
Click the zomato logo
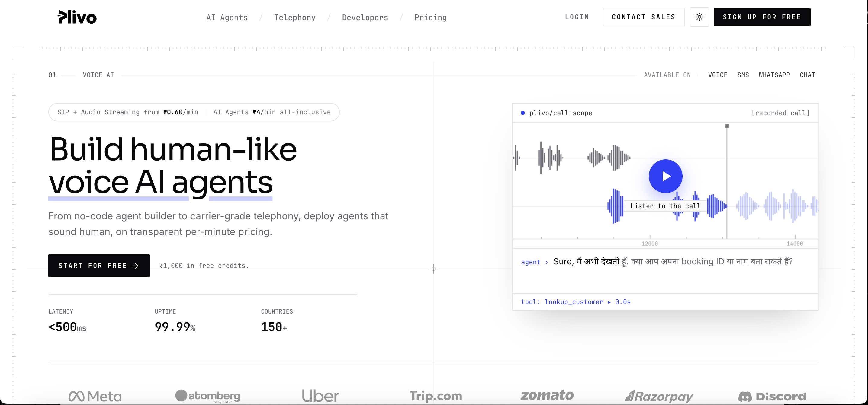(547, 395)
